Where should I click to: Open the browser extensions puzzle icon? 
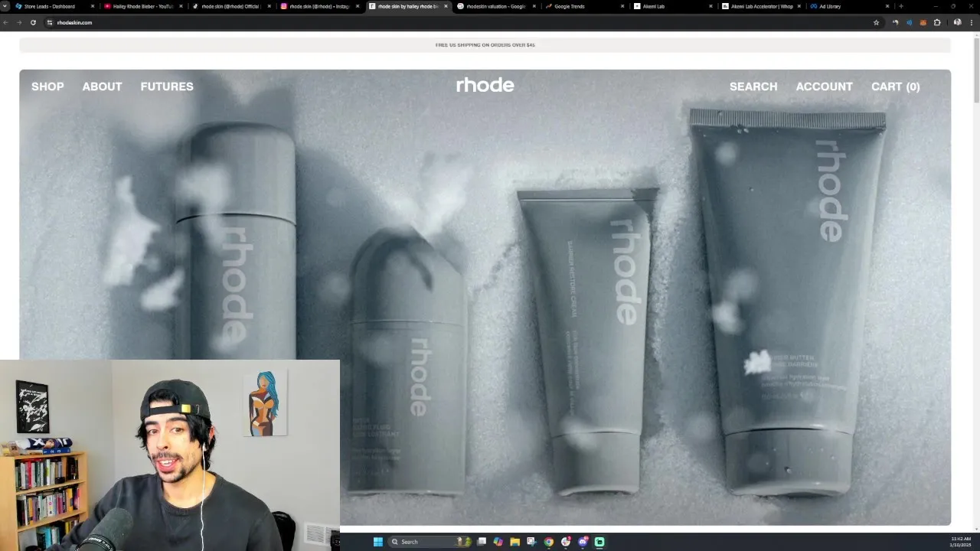937,22
